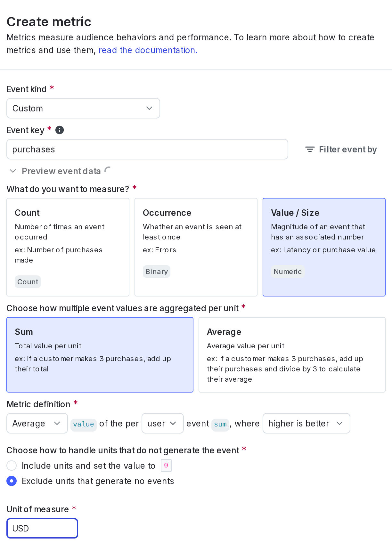
Task: Enable Include units and set value radio
Action: tap(12, 466)
